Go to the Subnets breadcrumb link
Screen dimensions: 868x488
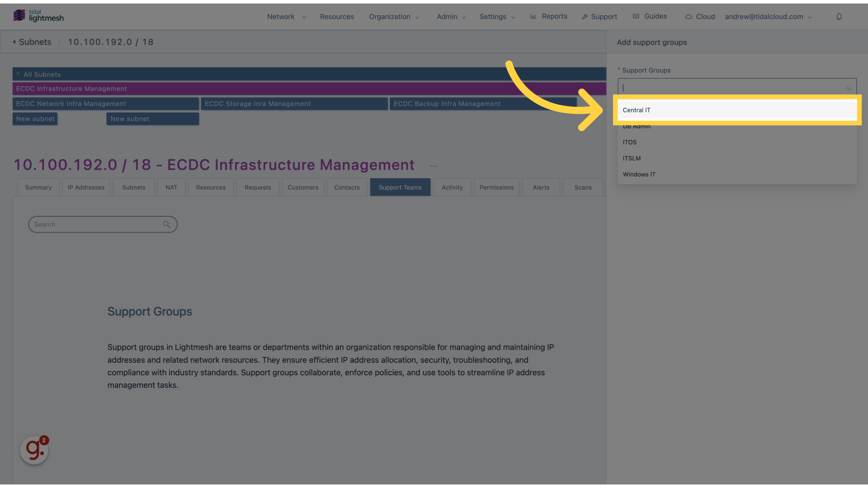click(x=35, y=42)
